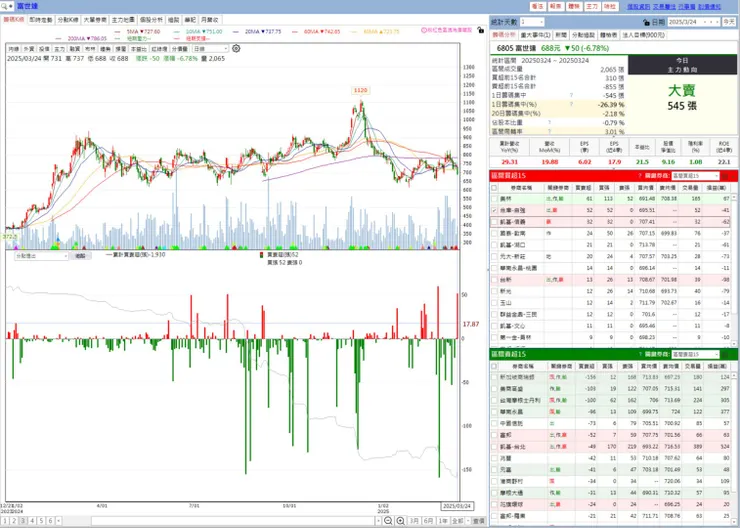Click the 大賣 545 張 main force indicator
This screenshot has height=528, width=740.
[681, 98]
